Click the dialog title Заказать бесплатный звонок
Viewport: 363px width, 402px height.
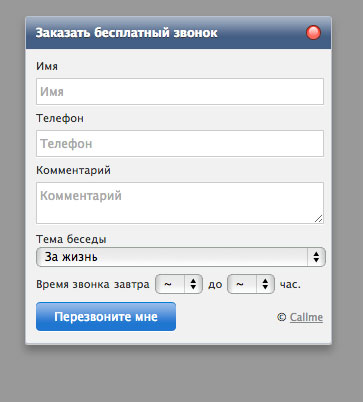127,33
